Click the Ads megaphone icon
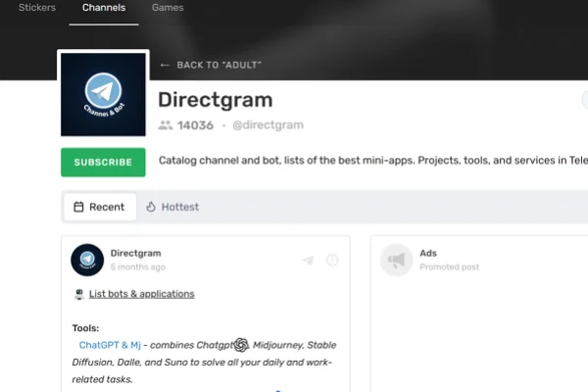The image size is (588, 392). [x=396, y=260]
